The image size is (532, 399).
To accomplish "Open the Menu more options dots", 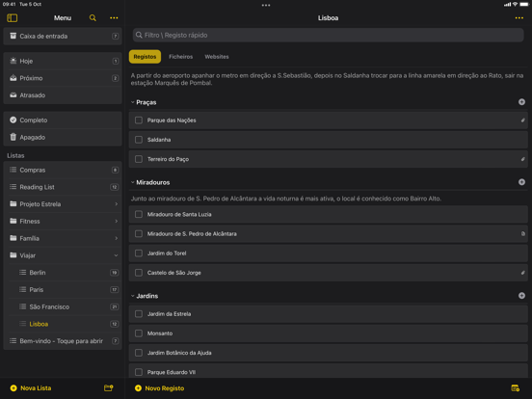I will (x=114, y=17).
